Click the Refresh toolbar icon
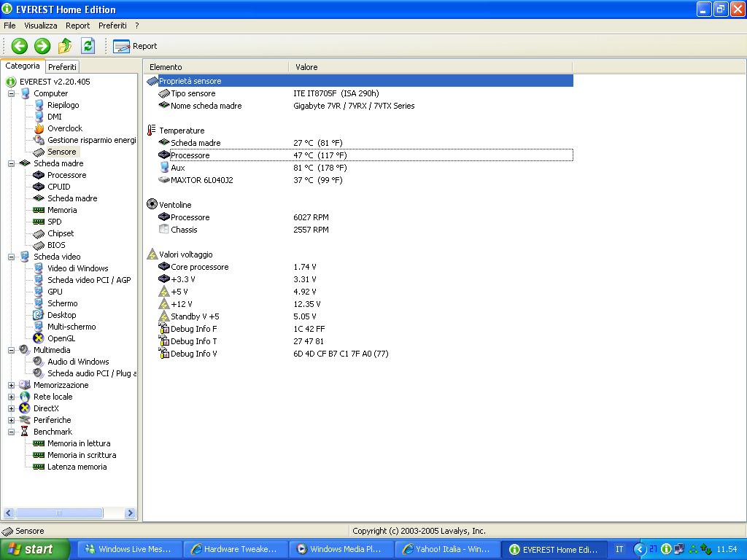This screenshot has width=747, height=560. click(x=88, y=46)
